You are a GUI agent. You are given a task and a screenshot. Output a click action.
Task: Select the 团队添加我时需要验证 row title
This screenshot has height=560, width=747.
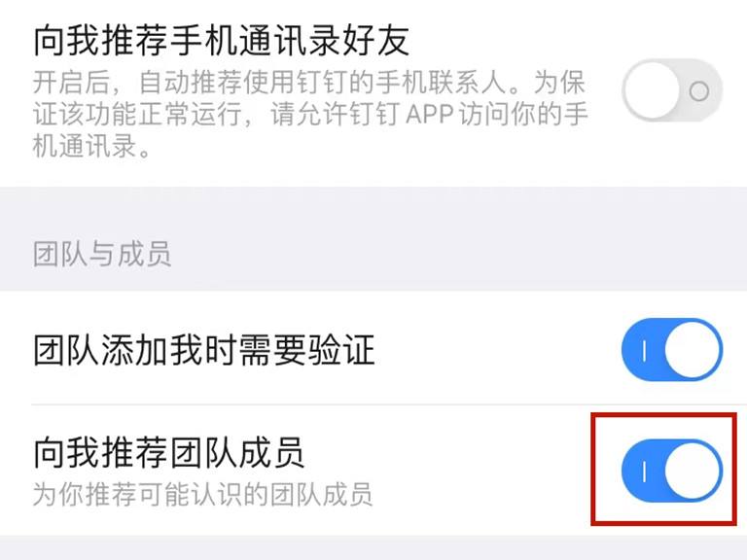pyautogui.click(x=204, y=350)
